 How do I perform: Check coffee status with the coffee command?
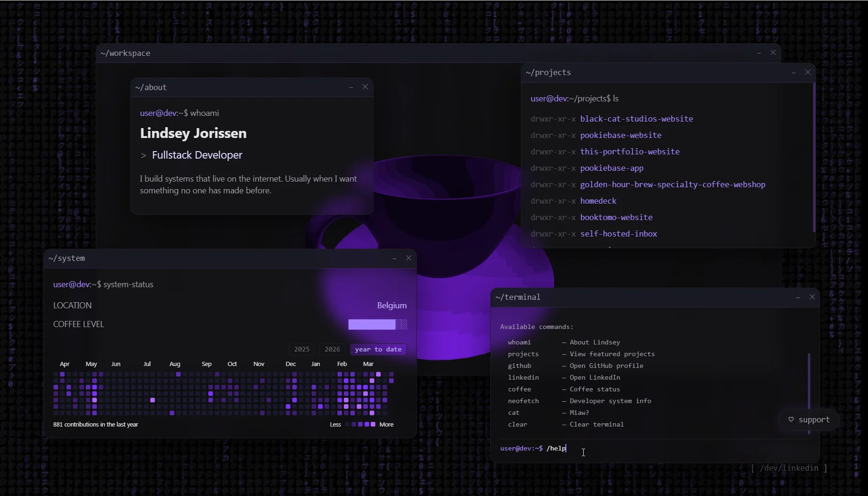519,389
